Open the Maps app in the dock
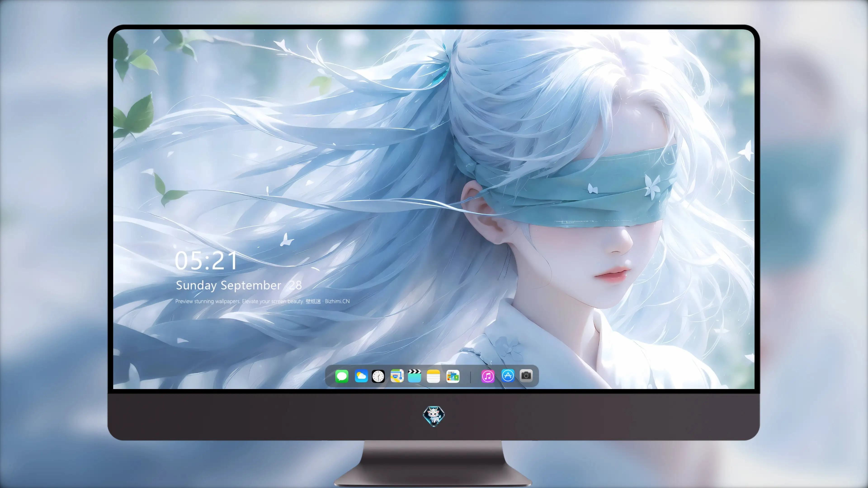 397,376
